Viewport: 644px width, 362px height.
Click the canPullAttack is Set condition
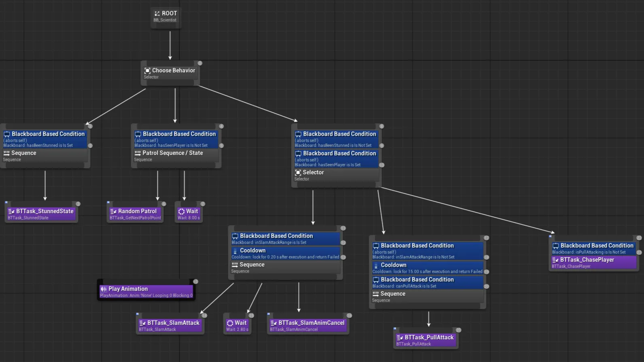coord(427,282)
